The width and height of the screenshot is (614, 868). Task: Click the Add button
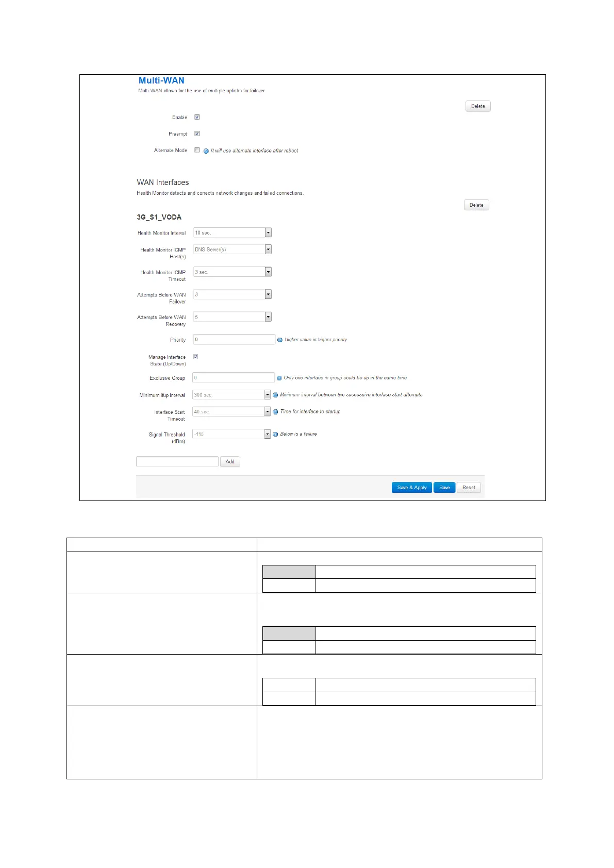230,462
